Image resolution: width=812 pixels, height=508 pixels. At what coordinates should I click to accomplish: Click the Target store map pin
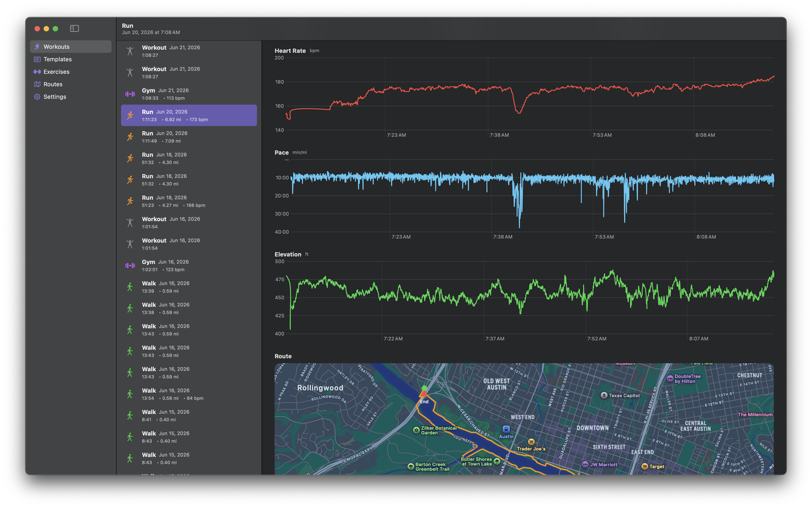[x=645, y=466]
